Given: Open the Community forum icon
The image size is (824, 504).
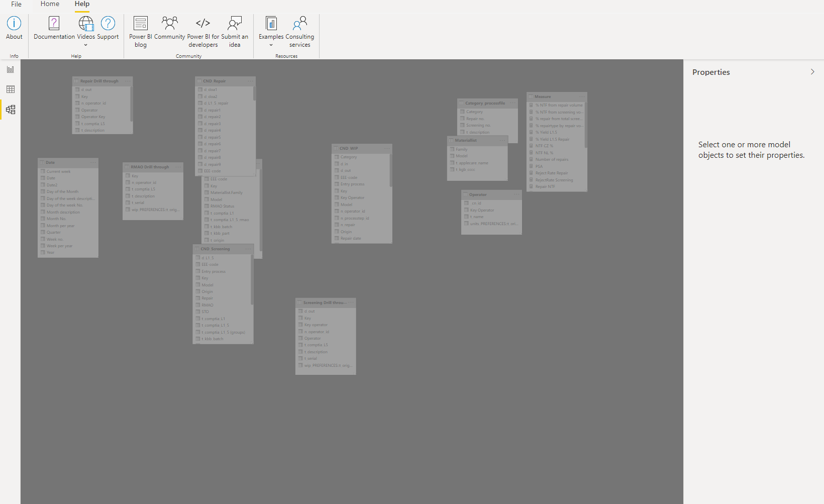Looking at the screenshot, I should pos(170,23).
